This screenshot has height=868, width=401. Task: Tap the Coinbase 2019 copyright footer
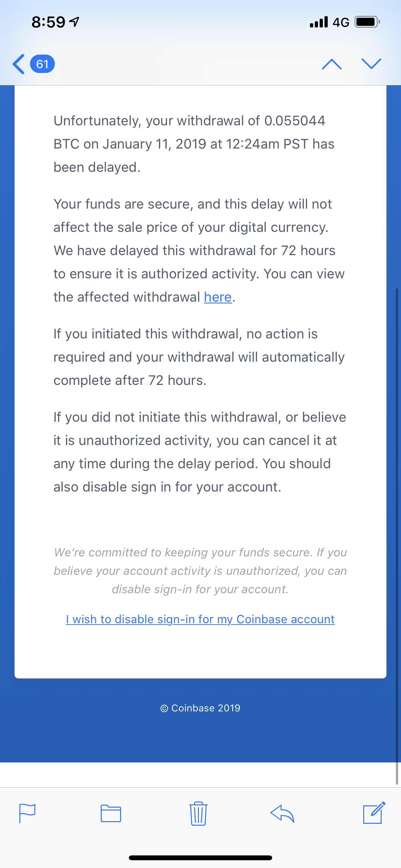tap(200, 708)
